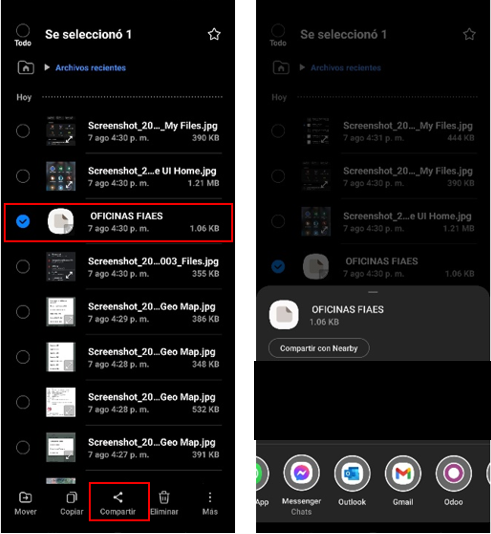Open the 003_Files.jpg screenshot thumbnail

[61, 267]
